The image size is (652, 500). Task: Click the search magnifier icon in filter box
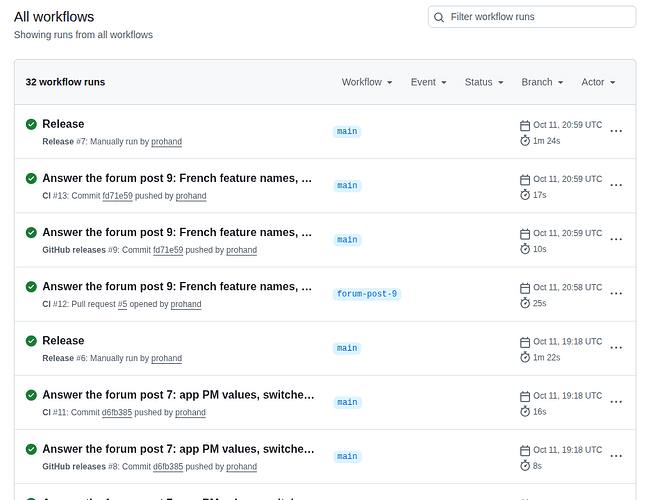[x=439, y=17]
